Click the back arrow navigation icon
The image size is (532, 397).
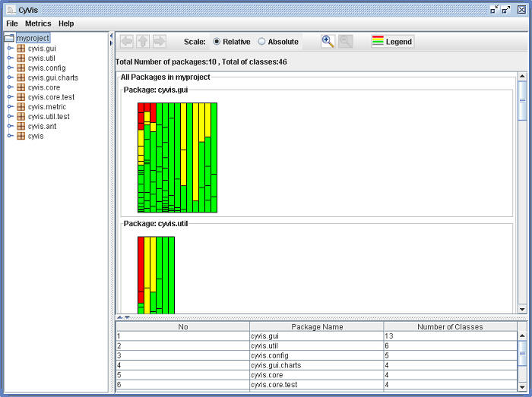(x=126, y=42)
